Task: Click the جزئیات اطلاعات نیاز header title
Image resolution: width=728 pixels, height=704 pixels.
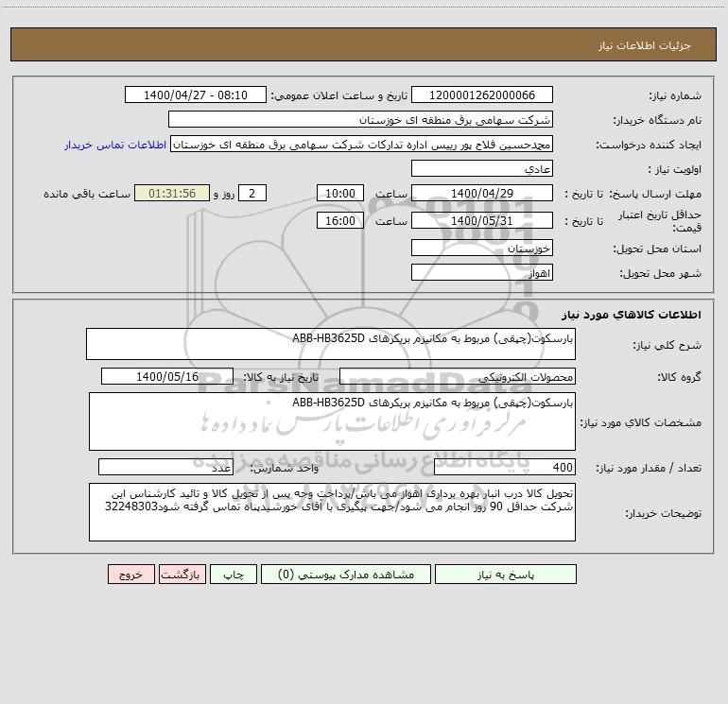Action: (x=644, y=45)
